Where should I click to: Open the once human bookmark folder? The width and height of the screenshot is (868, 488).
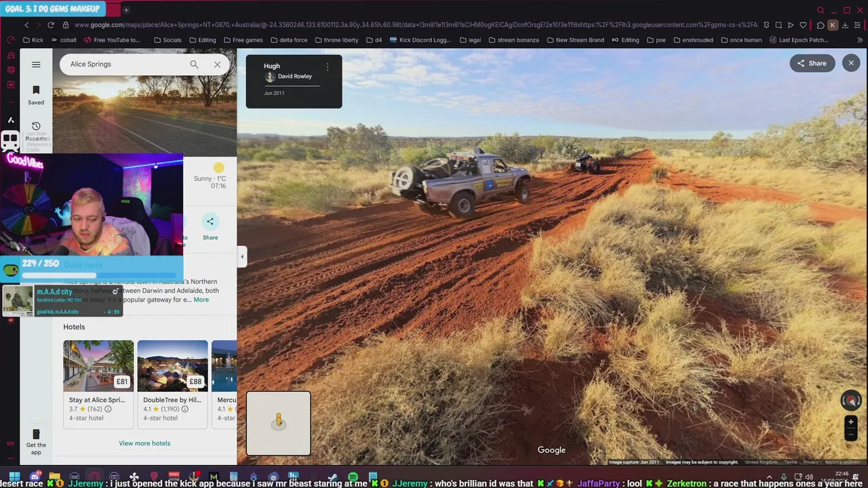tap(741, 40)
